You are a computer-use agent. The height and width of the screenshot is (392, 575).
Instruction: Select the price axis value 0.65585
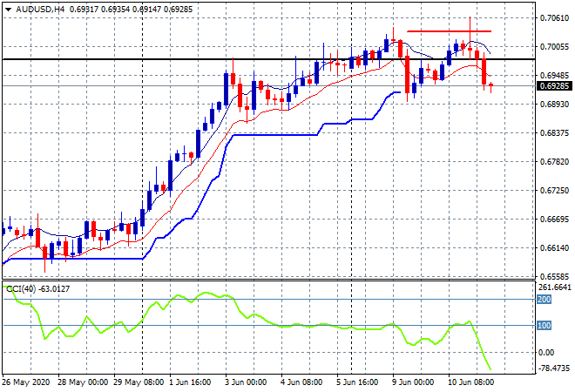[554, 276]
